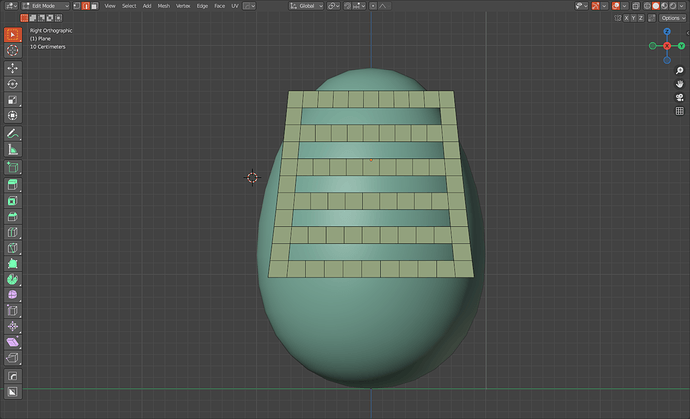Pick the Bevel tool
Image resolution: width=690 pixels, height=419 pixels.
click(13, 217)
